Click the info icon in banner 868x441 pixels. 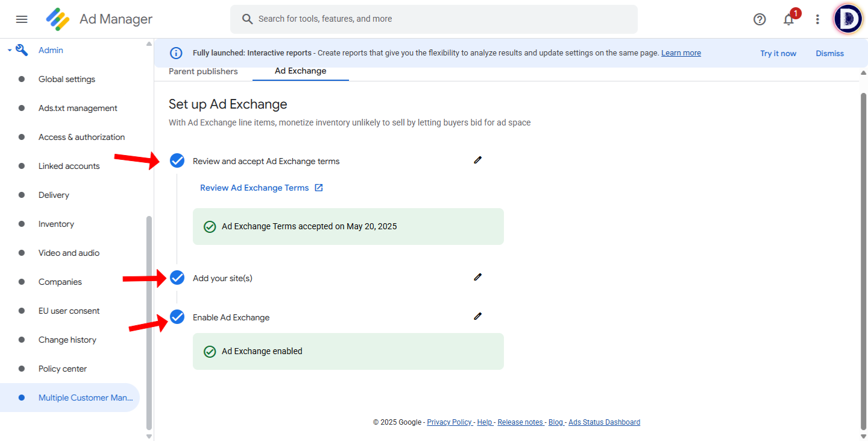(x=176, y=53)
